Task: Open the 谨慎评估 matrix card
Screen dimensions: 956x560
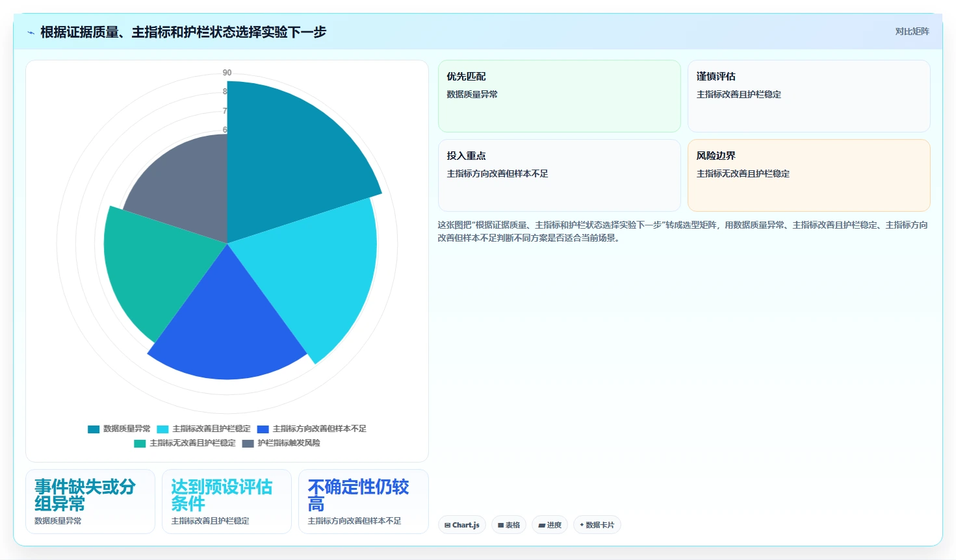Action: 809,96
